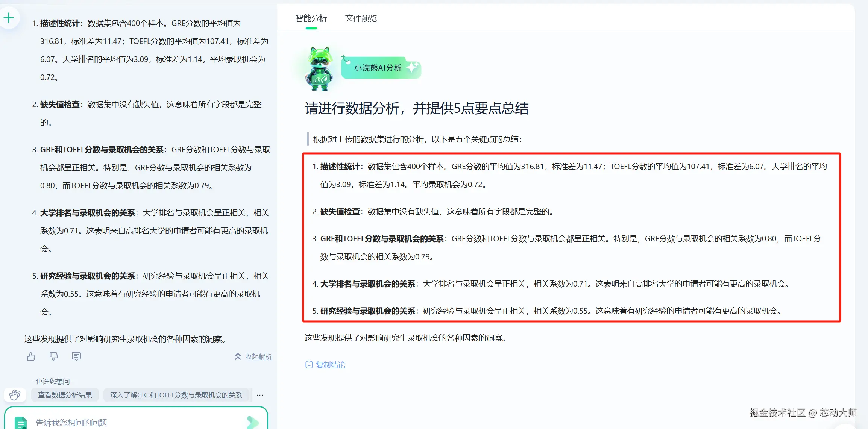
Task: Click the 请进行数据分析 heading text
Action: (x=416, y=108)
